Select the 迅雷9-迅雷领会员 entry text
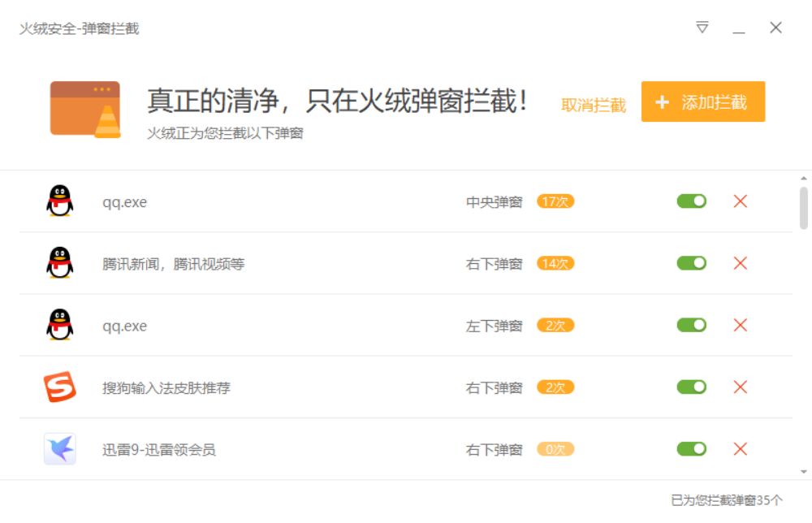This screenshot has height=523, width=812. click(x=159, y=450)
